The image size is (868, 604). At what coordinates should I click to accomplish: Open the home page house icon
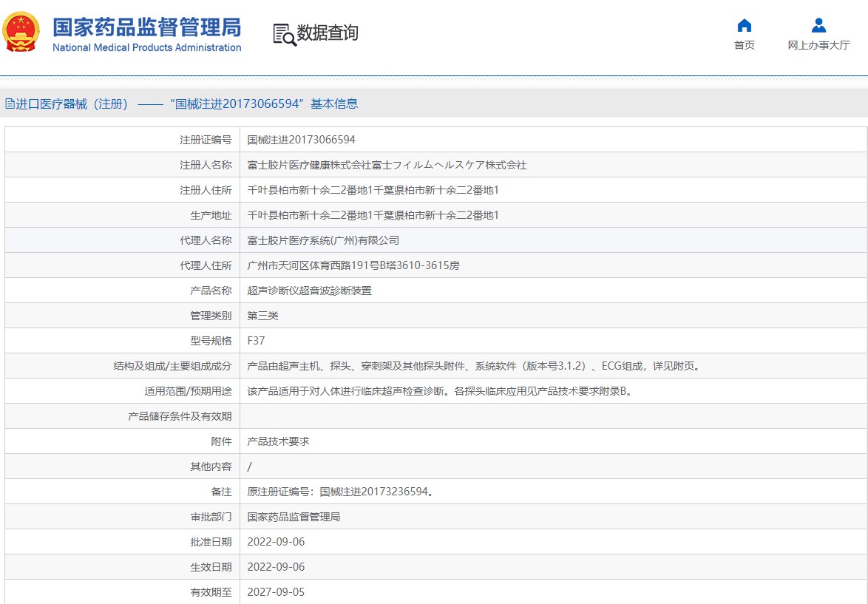click(x=744, y=25)
